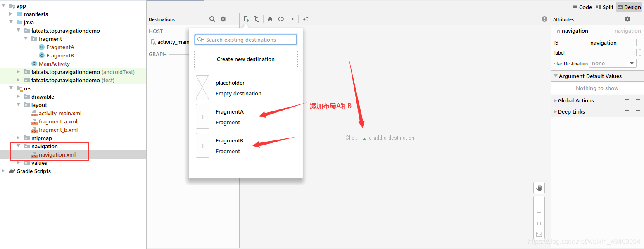The image size is (644, 249).
Task: Expand the manifests folder
Action: tap(11, 14)
